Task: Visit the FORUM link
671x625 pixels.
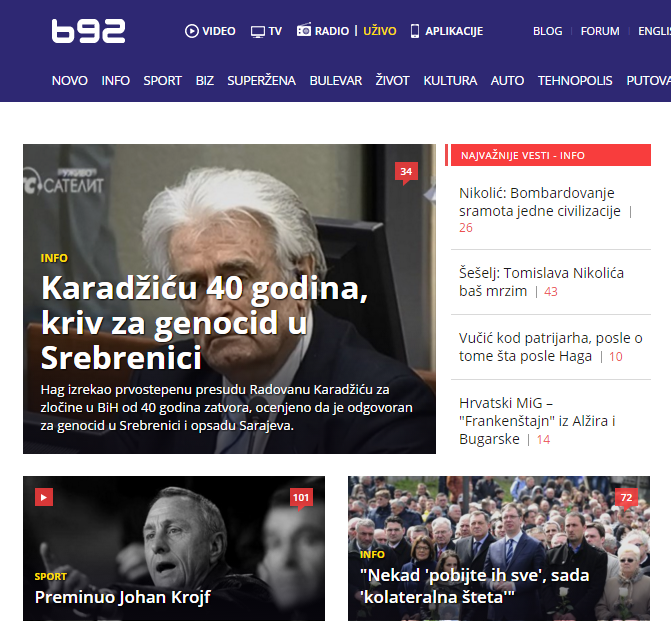Action: 600,31
